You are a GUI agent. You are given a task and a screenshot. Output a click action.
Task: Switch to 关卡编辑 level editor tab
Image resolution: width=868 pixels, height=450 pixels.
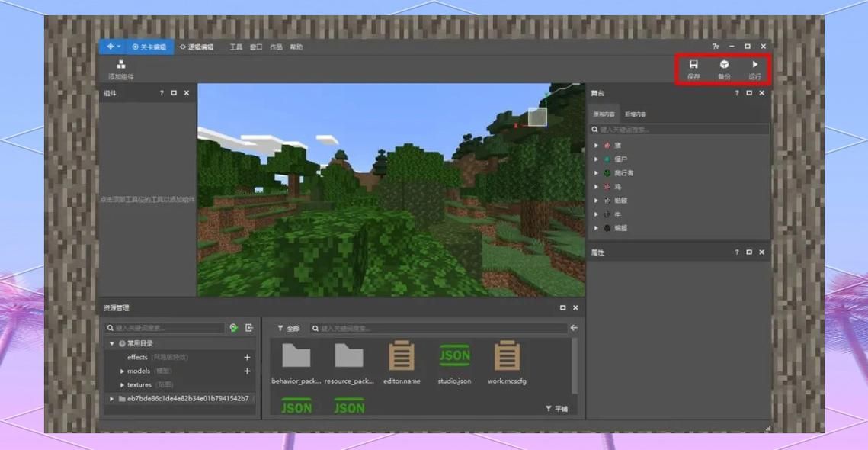149,47
